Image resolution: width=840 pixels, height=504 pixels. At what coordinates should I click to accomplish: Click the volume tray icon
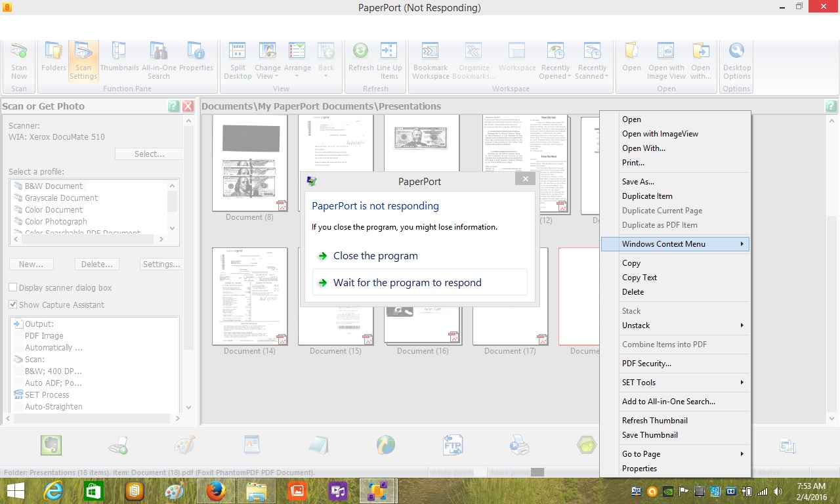tap(778, 491)
